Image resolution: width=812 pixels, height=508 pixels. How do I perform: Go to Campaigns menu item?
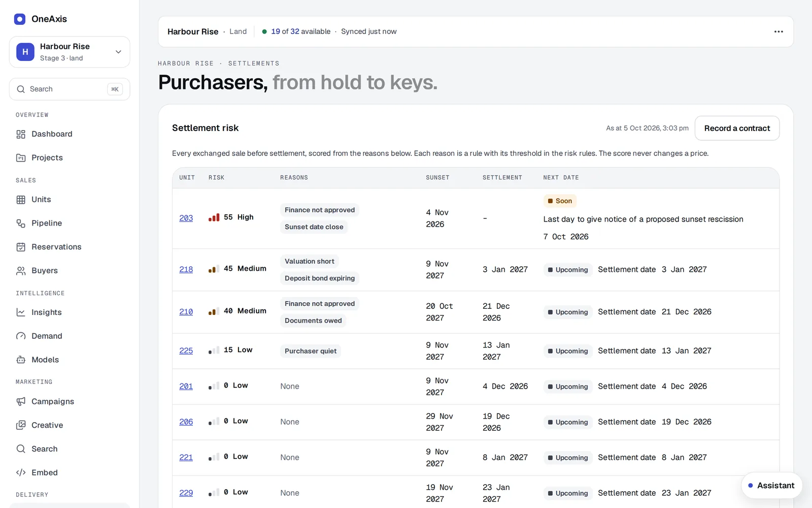click(x=70, y=401)
